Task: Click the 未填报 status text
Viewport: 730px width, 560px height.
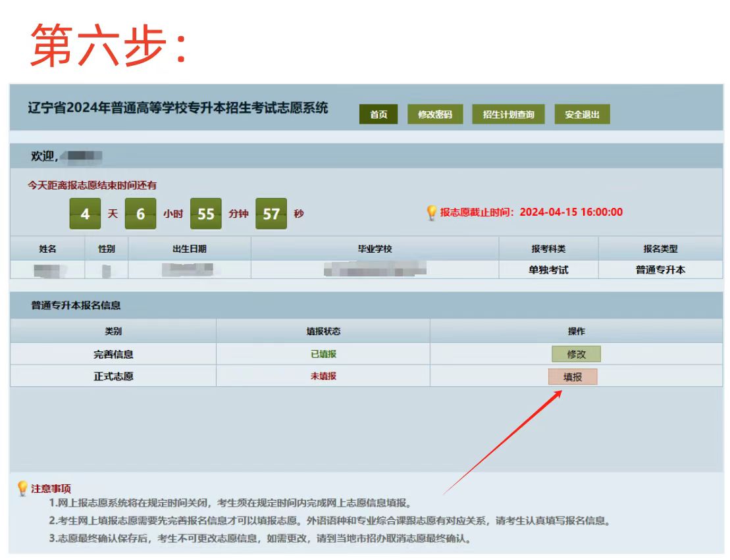Action: (x=323, y=376)
